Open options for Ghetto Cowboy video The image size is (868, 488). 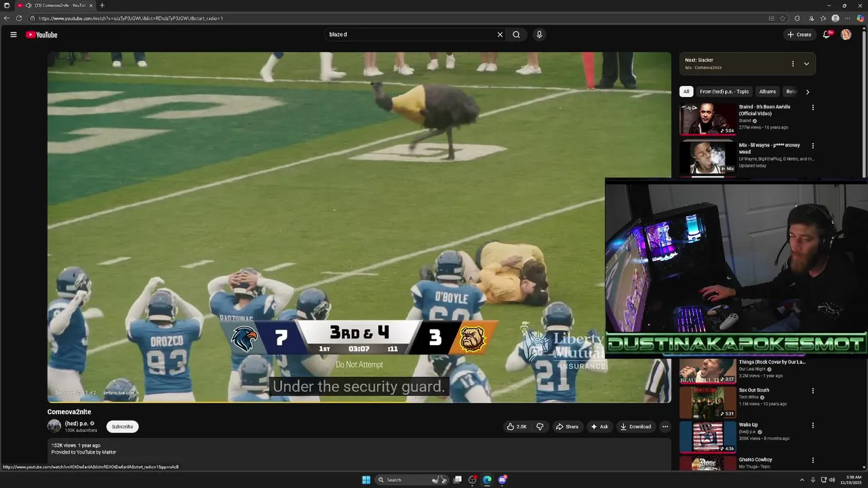tap(812, 460)
